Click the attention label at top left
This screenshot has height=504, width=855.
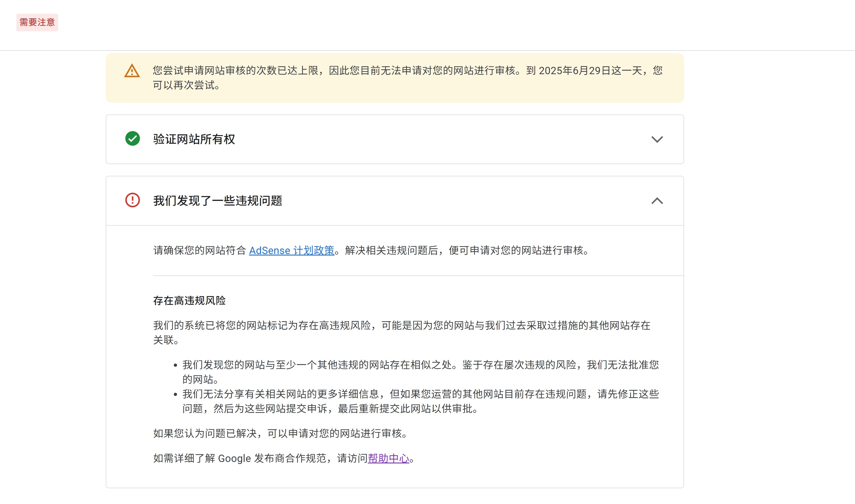click(37, 22)
